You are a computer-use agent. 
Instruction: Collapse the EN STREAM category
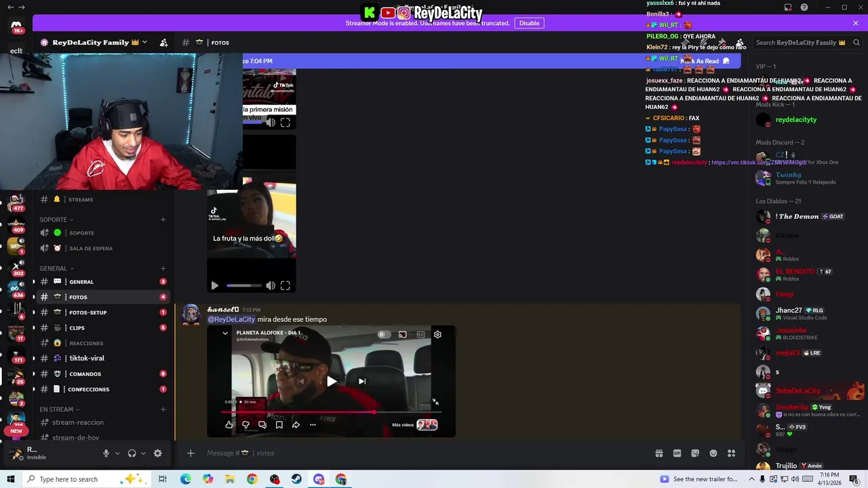tap(60, 409)
